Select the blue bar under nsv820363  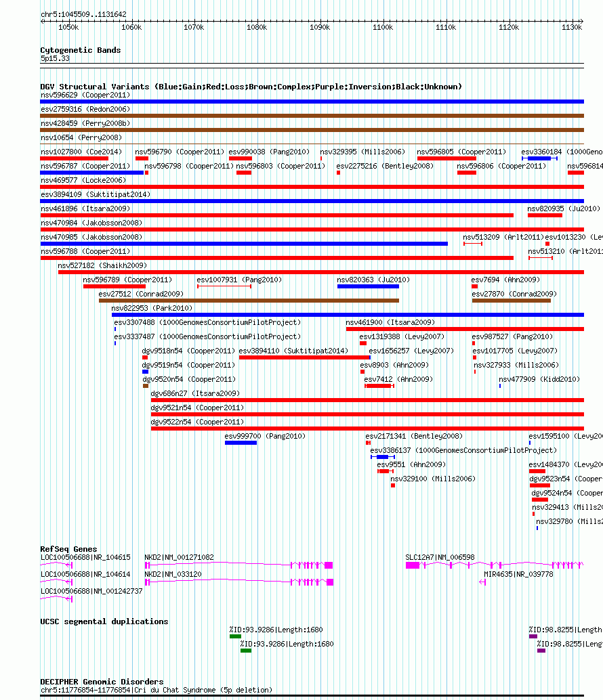coord(368,286)
